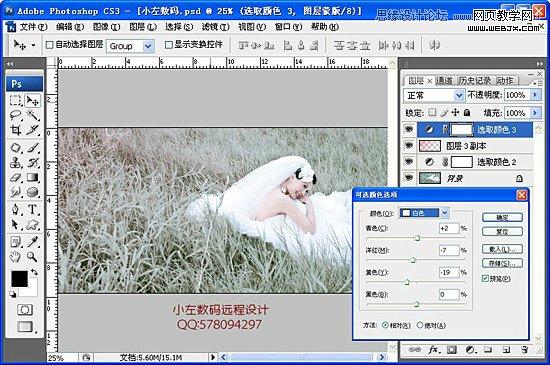Select the Custom Shape tool

(32, 224)
